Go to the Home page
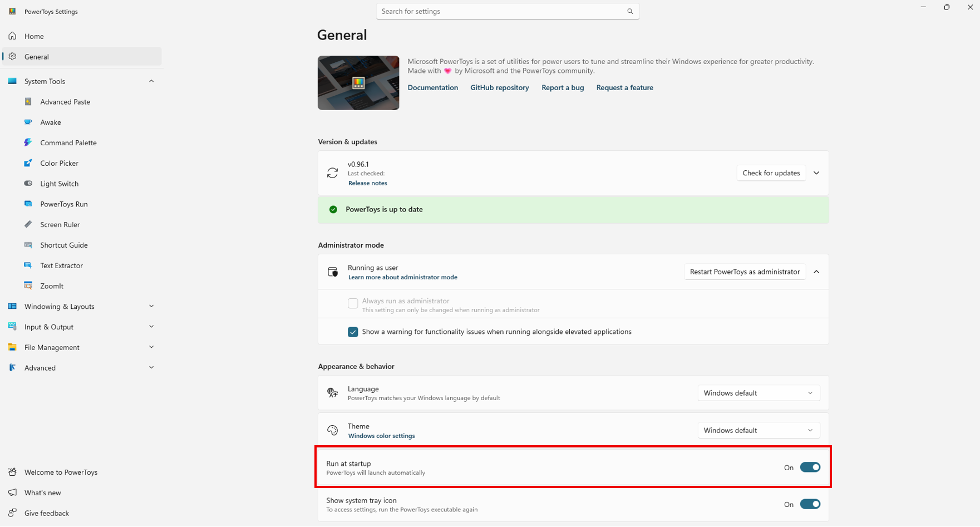The height and width of the screenshot is (527, 980). pos(34,36)
